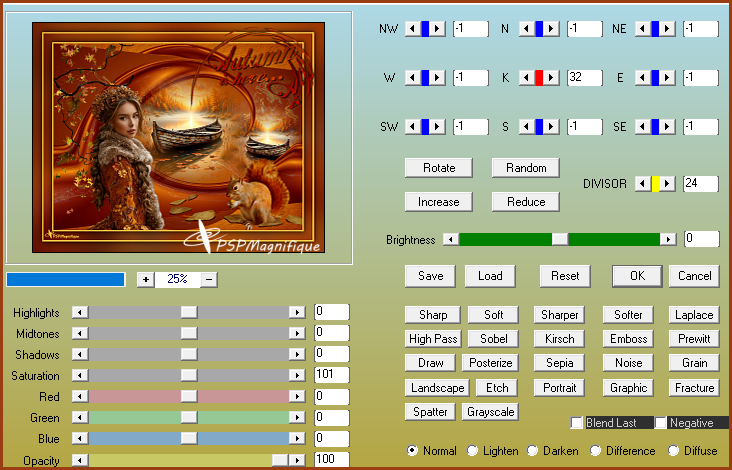732x470 pixels.
Task: Apply the Fracture preset
Action: (x=694, y=387)
